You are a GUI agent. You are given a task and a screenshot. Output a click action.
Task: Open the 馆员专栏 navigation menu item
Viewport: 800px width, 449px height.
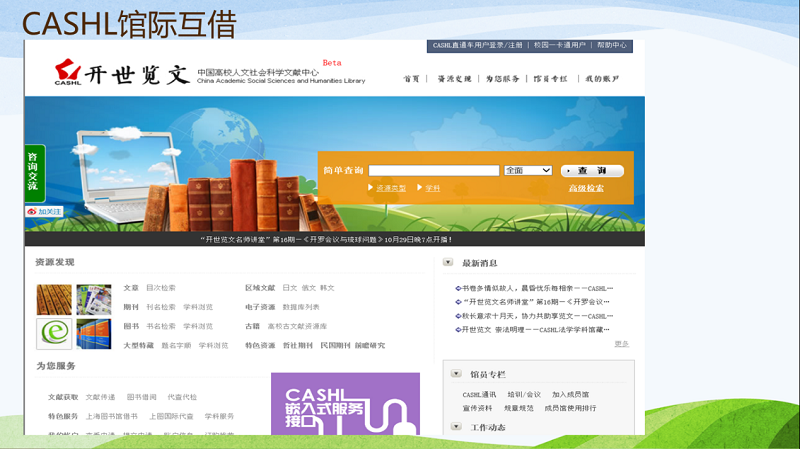(x=551, y=79)
